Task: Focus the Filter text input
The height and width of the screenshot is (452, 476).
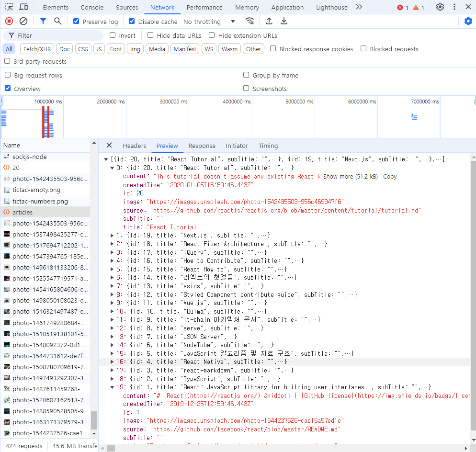Action: [x=53, y=35]
